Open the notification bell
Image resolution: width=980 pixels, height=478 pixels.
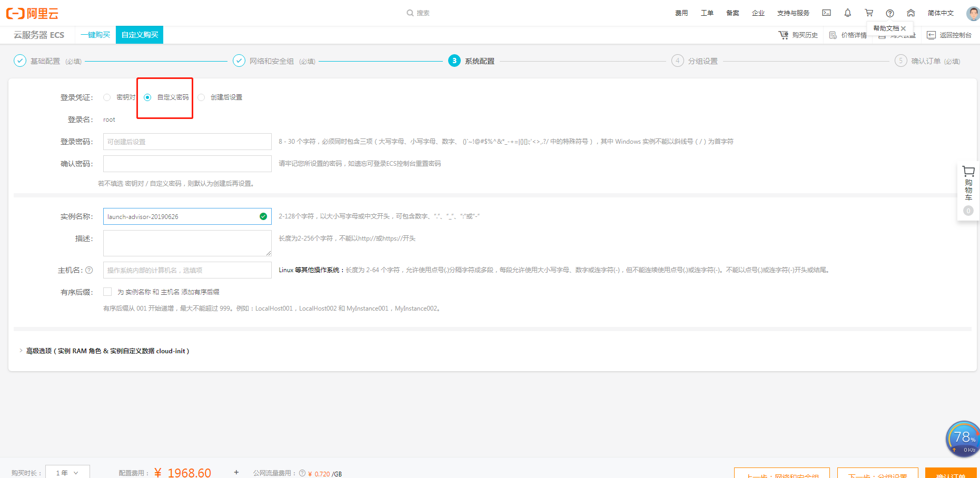tap(847, 13)
